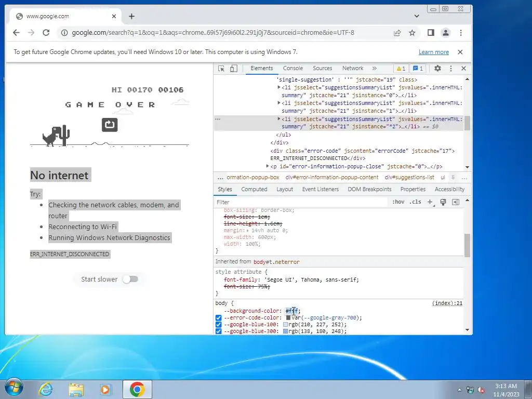The image size is (532, 399).
Task: Uncheck the --error-code-color property checkbox
Action: [218, 318]
